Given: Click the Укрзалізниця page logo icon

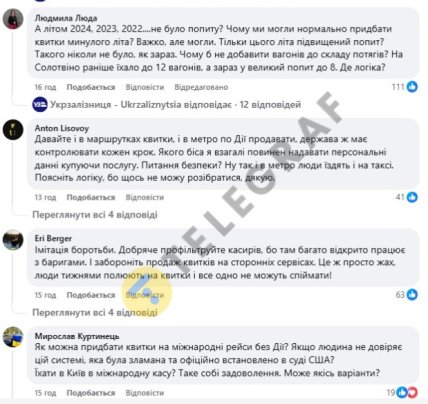Looking at the screenshot, I should point(40,105).
